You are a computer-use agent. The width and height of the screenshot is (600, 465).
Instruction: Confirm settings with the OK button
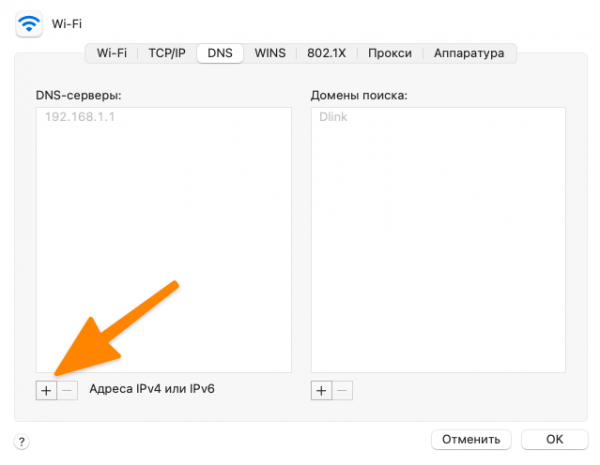[x=554, y=439]
